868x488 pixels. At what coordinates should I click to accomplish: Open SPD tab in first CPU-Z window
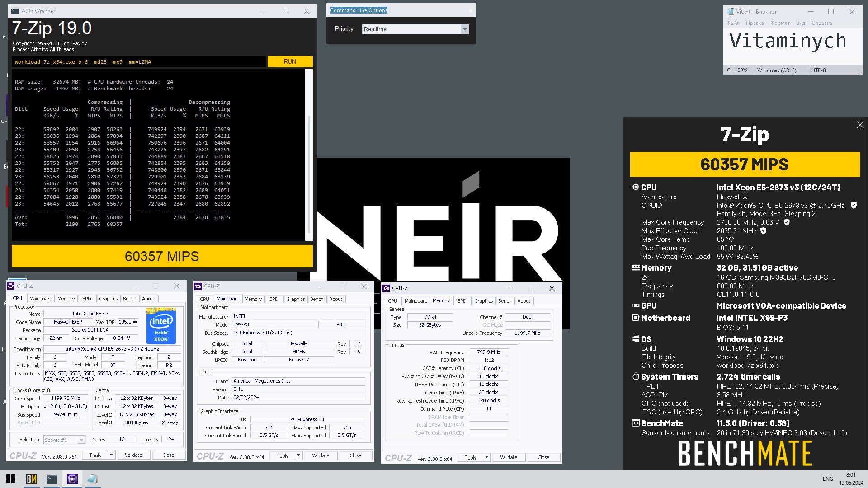pyautogui.click(x=87, y=299)
